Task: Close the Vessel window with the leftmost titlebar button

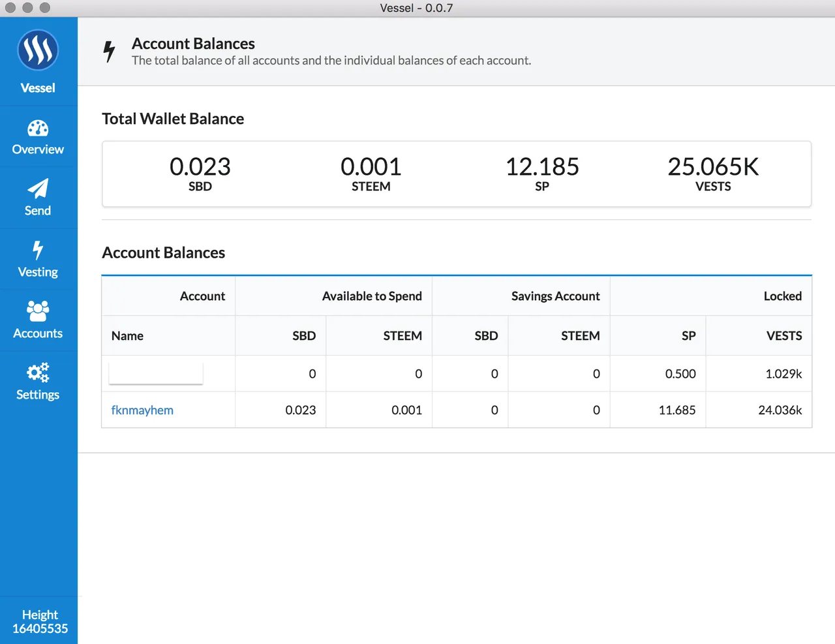Action: point(10,8)
